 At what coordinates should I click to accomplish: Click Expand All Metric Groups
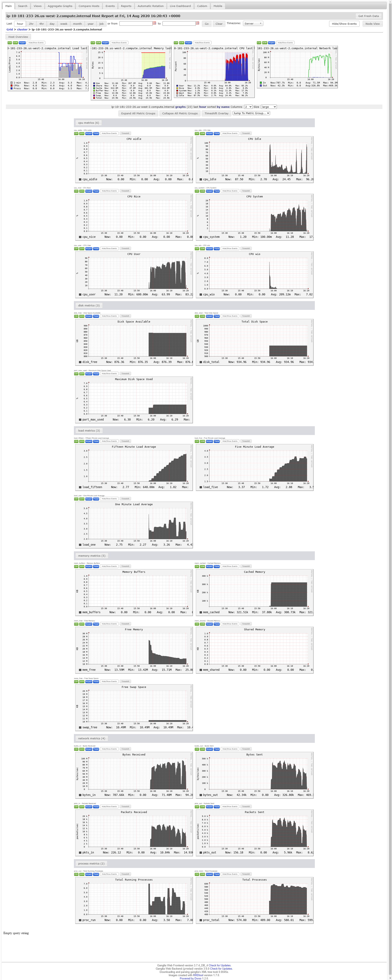pos(138,113)
